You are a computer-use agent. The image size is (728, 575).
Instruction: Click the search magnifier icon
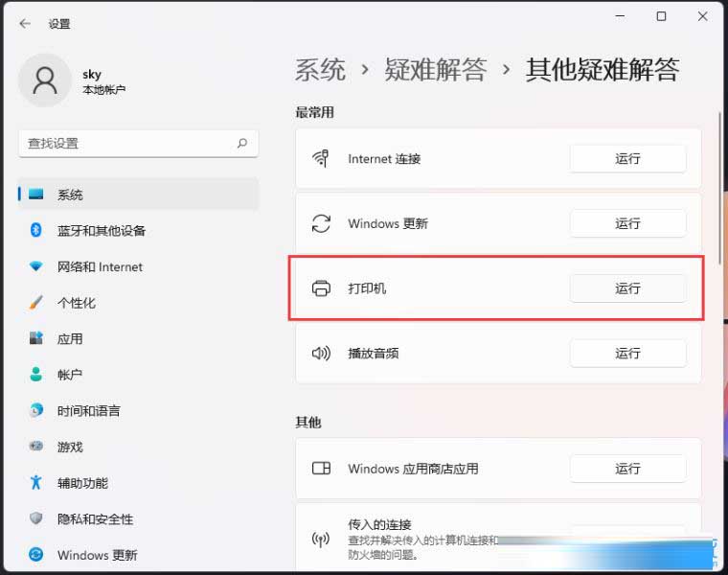(x=242, y=143)
